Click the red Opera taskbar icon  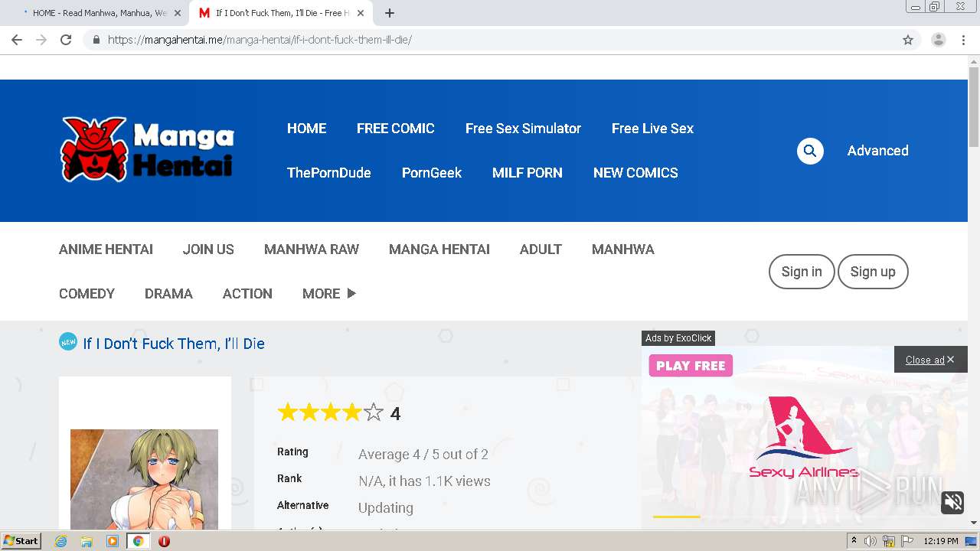(164, 541)
